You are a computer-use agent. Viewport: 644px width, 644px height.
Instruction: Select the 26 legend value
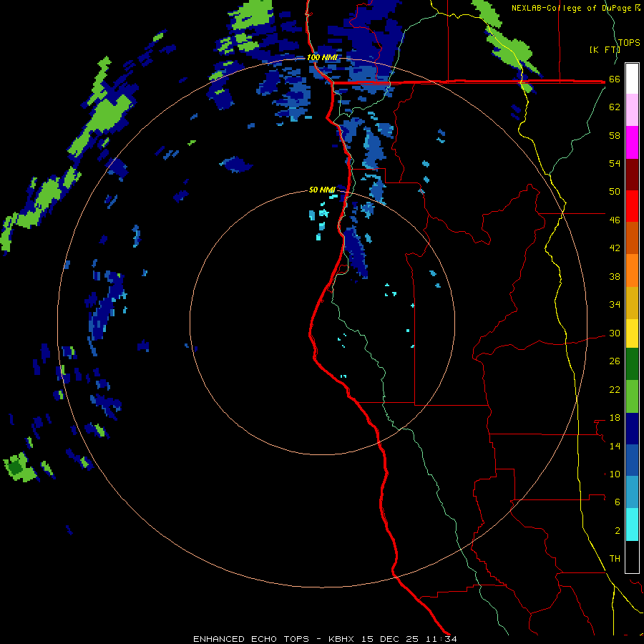pos(615,361)
